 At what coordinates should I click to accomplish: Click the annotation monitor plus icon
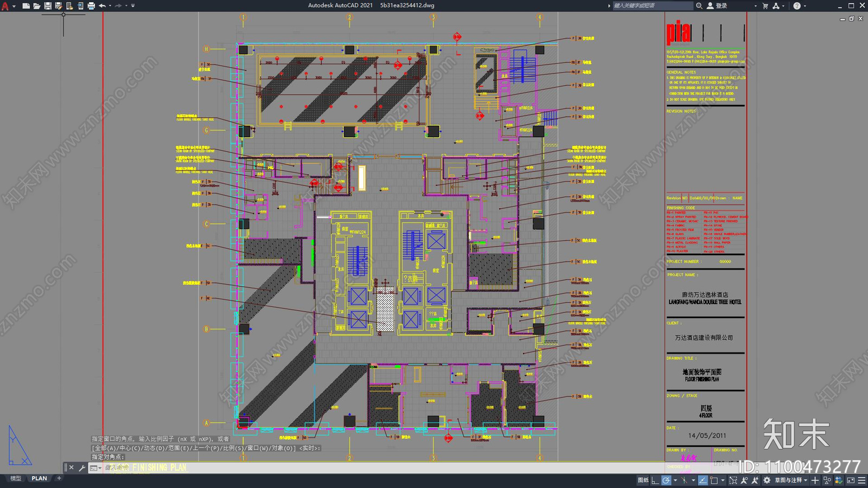point(815,480)
